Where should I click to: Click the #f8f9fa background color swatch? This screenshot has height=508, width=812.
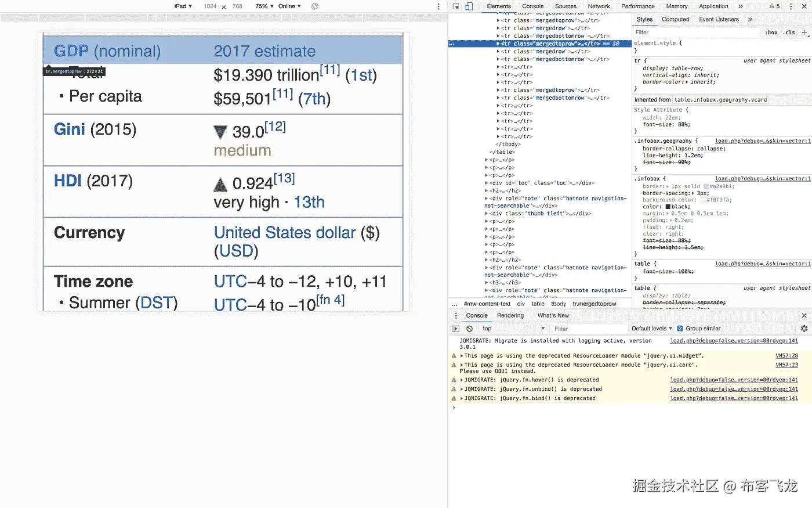pyautogui.click(x=703, y=200)
